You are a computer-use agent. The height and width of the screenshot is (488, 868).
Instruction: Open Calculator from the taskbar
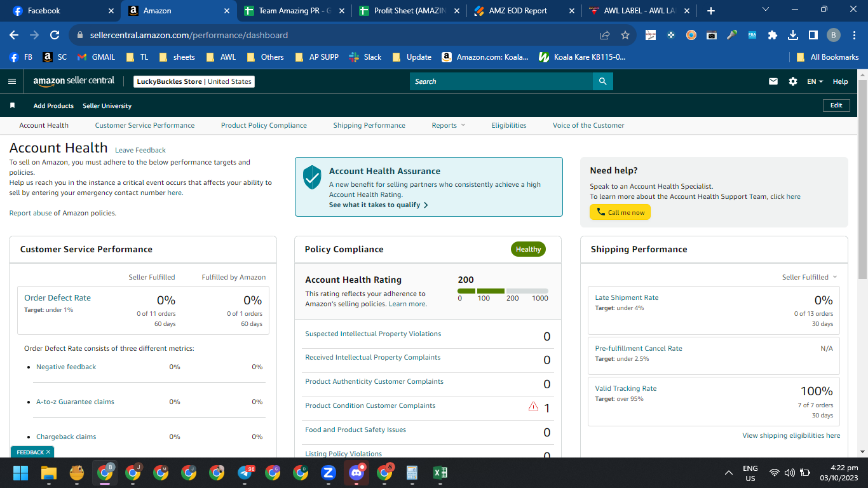pos(412,473)
